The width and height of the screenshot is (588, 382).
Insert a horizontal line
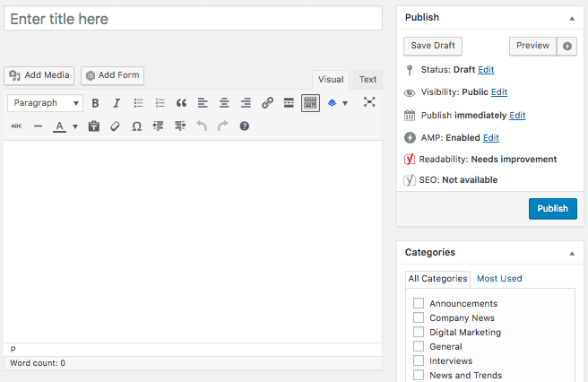(38, 126)
